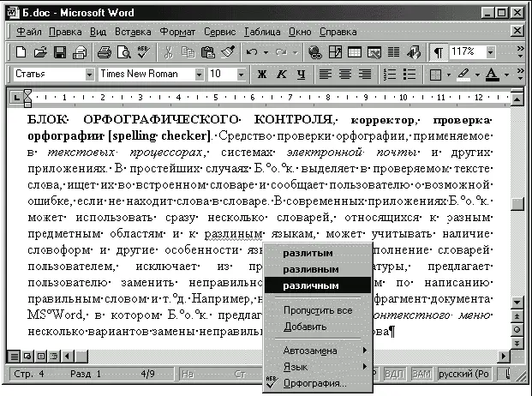This screenshot has width=532, height=396.
Task: Open the Правка menu
Action: click(65, 32)
